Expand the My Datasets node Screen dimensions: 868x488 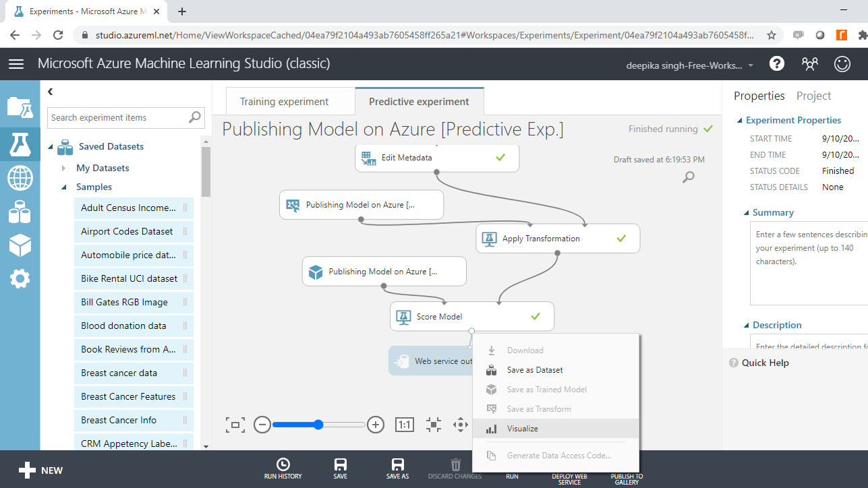(x=64, y=168)
